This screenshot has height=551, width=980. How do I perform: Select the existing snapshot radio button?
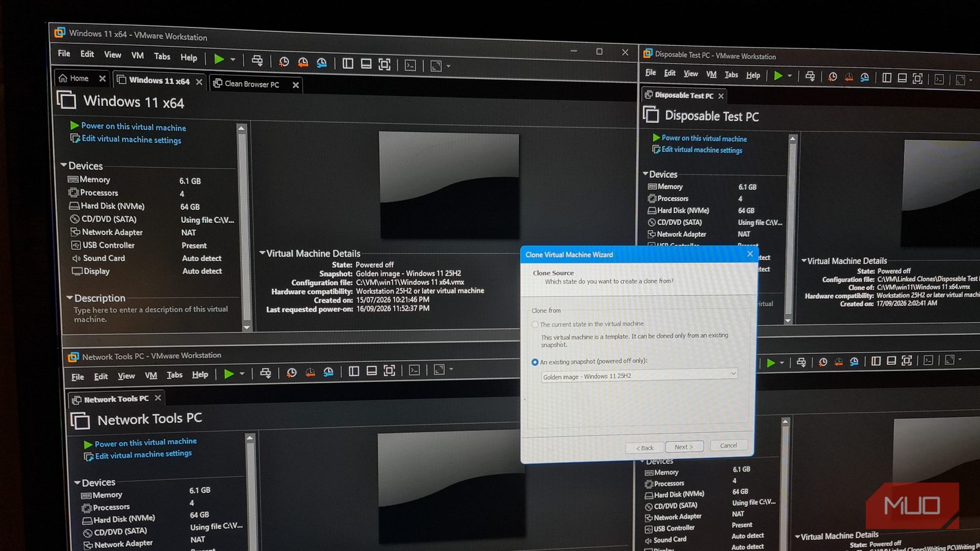535,362
